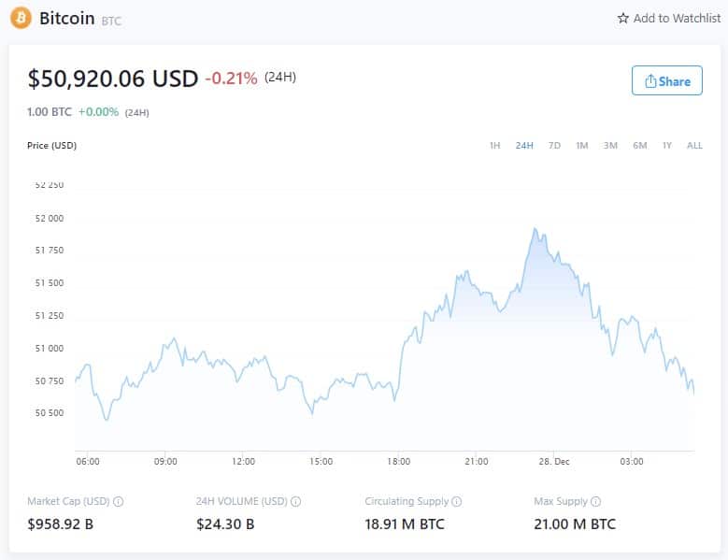Open the info icon next to Max Supply
Viewport: 728px width, 560px height.
(595, 501)
